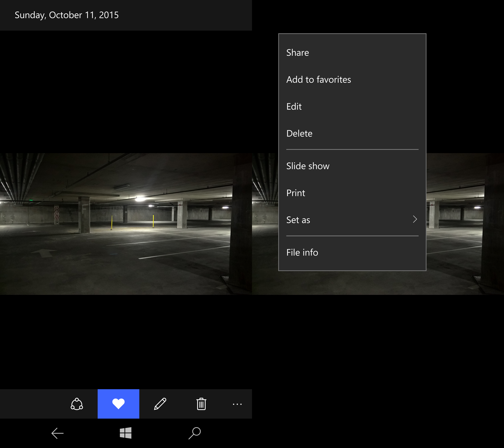Choose Print in the context menu

click(x=352, y=193)
